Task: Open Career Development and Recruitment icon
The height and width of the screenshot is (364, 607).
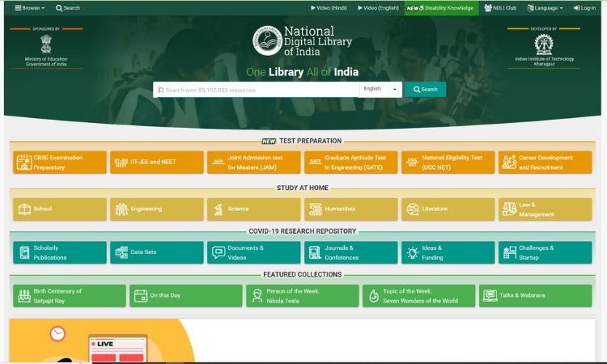Action: pyautogui.click(x=509, y=162)
